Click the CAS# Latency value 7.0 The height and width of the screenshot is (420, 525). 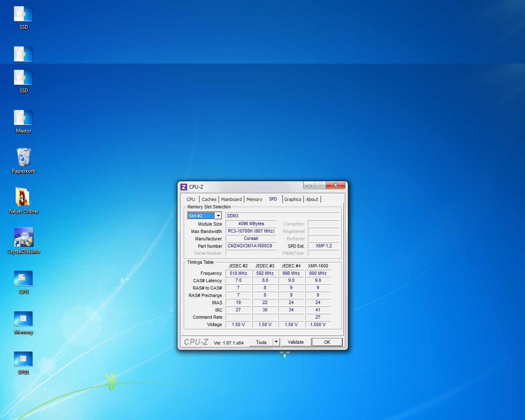pos(238,281)
